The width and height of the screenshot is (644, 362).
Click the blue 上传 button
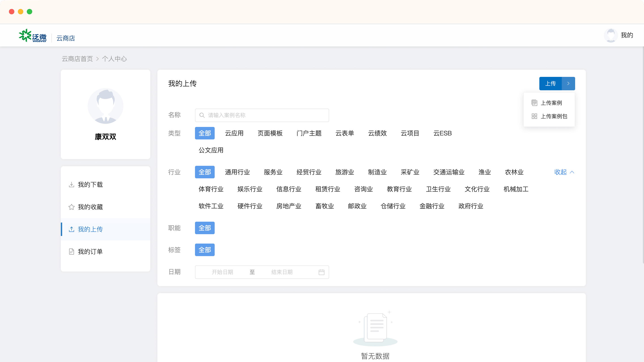550,83
